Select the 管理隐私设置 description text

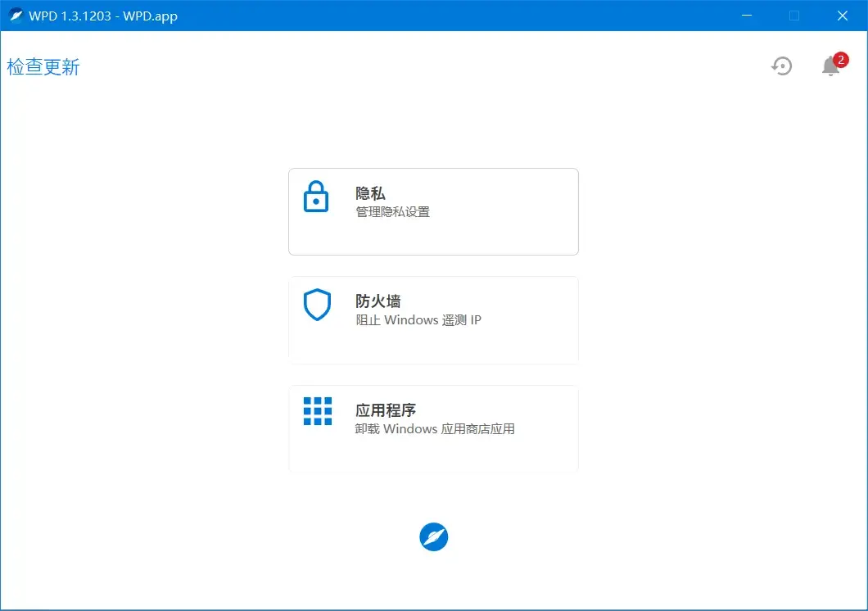pyautogui.click(x=392, y=212)
